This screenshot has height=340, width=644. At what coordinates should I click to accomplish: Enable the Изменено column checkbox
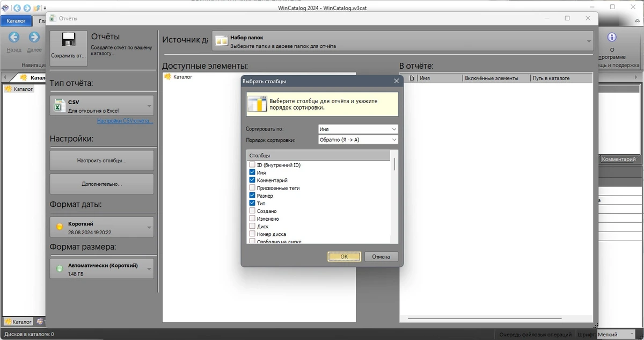click(x=252, y=219)
